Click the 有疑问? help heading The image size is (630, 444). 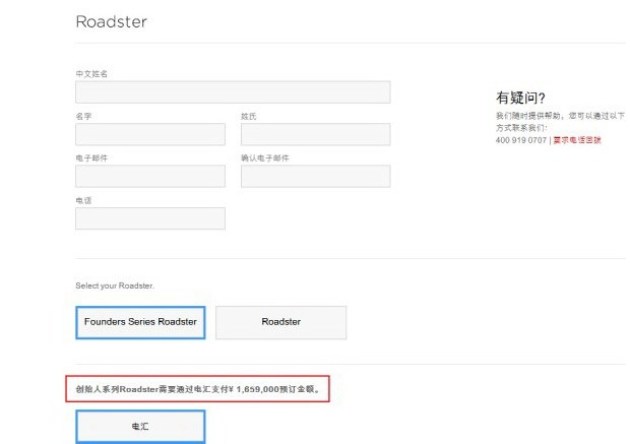(520, 98)
